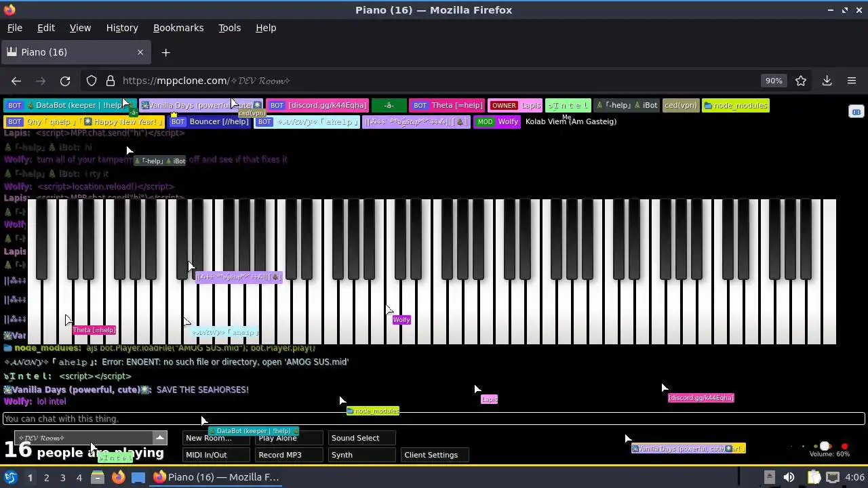868x488 pixels.
Task: Bookmark this page with the star
Action: pos(801,81)
